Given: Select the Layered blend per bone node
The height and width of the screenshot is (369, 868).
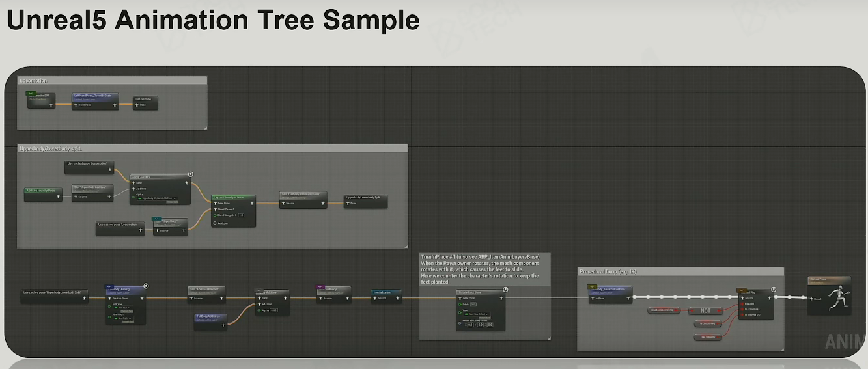Looking at the screenshot, I should coord(234,210).
